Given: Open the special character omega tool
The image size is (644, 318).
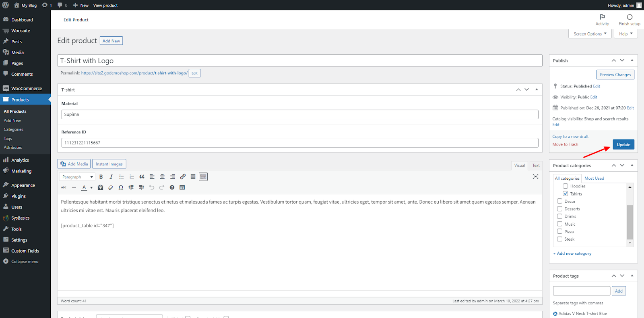Looking at the screenshot, I should tap(121, 187).
